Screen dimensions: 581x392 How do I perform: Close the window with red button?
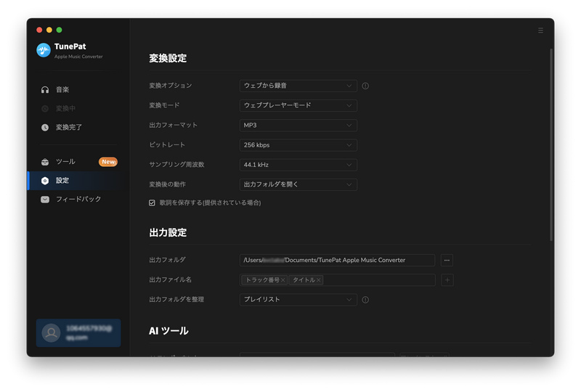[x=39, y=30]
